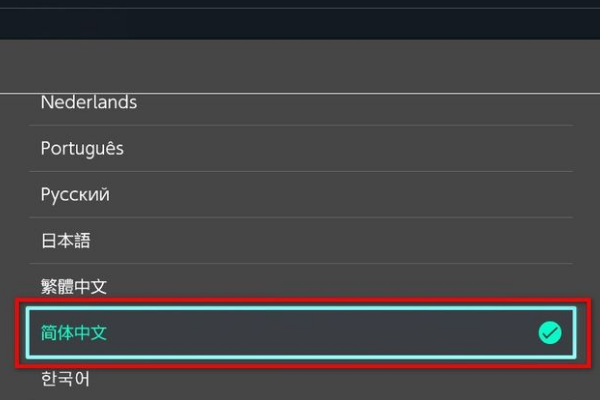600x400 pixels.
Task: Click the 繁體中文 text label
Action: [73, 287]
